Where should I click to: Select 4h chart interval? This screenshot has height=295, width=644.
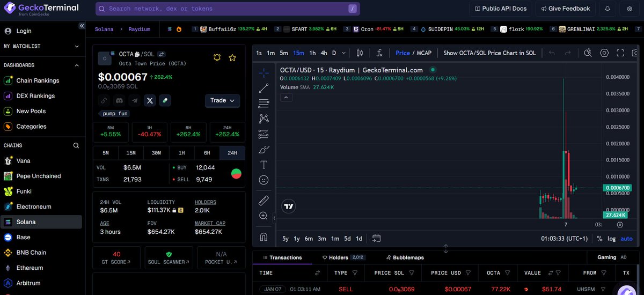pos(324,53)
